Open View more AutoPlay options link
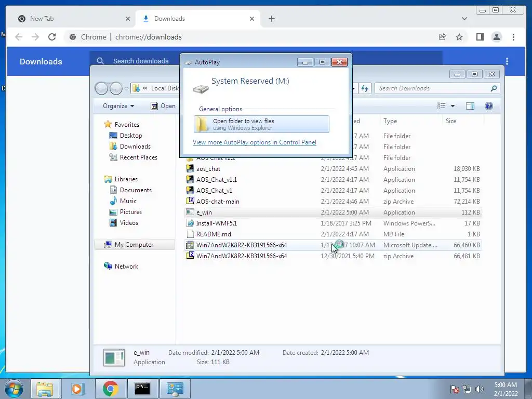This screenshot has width=532, height=399. pos(255,142)
